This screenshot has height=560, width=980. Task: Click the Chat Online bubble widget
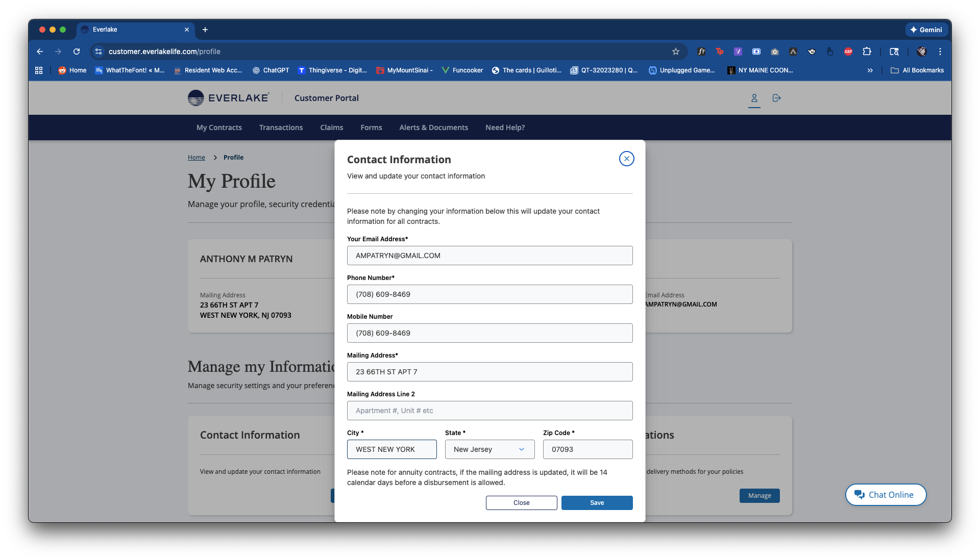point(886,495)
